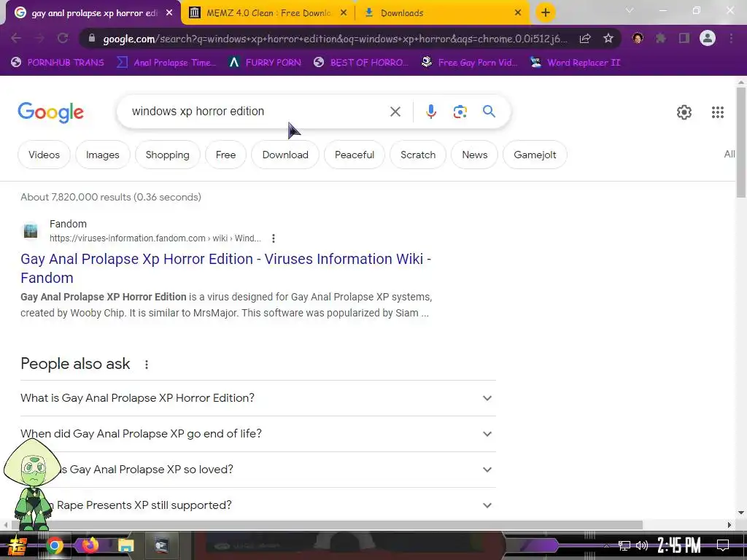
Task: Start voice search with microphone icon
Action: tap(430, 112)
